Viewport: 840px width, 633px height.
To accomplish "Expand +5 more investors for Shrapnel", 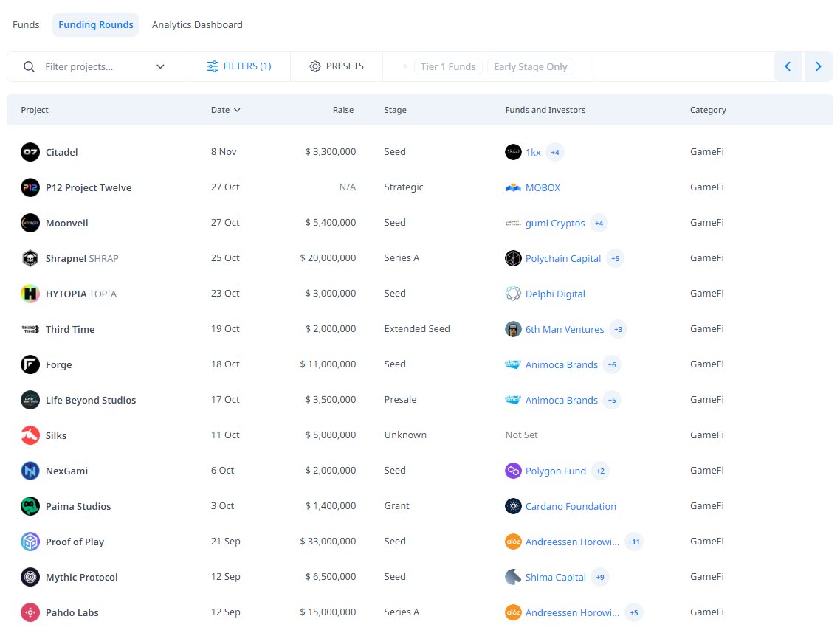I will [615, 258].
